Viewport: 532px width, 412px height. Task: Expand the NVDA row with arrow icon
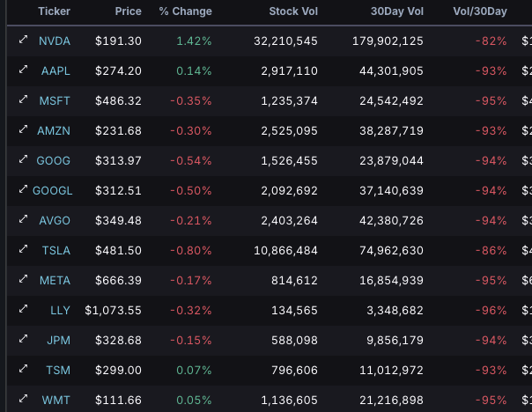(x=23, y=40)
